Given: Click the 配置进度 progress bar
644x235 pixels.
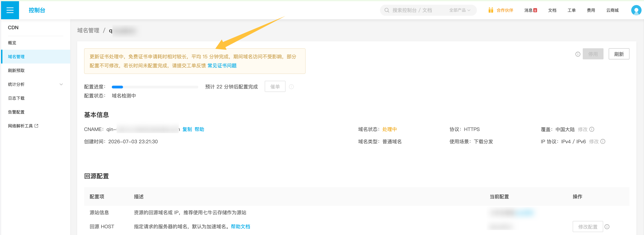Looking at the screenshot, I should pyautogui.click(x=155, y=87).
